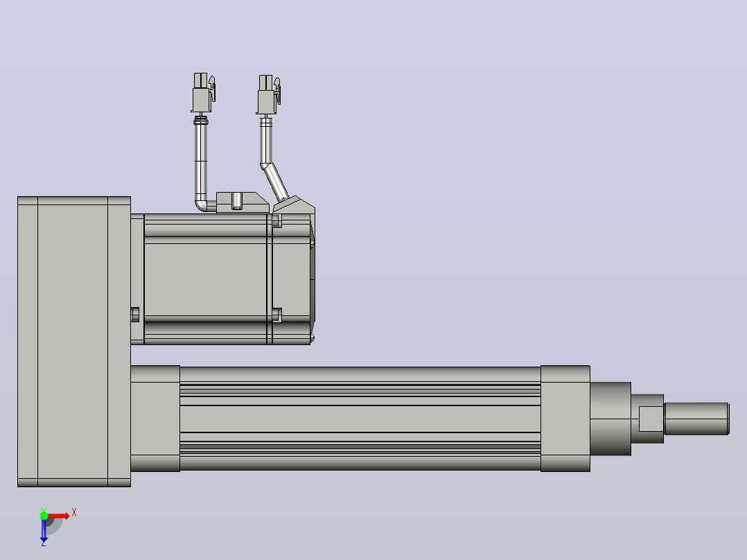Pick the hex nut on the piston rod
Viewport: 747px width, 560px height.
(651, 419)
